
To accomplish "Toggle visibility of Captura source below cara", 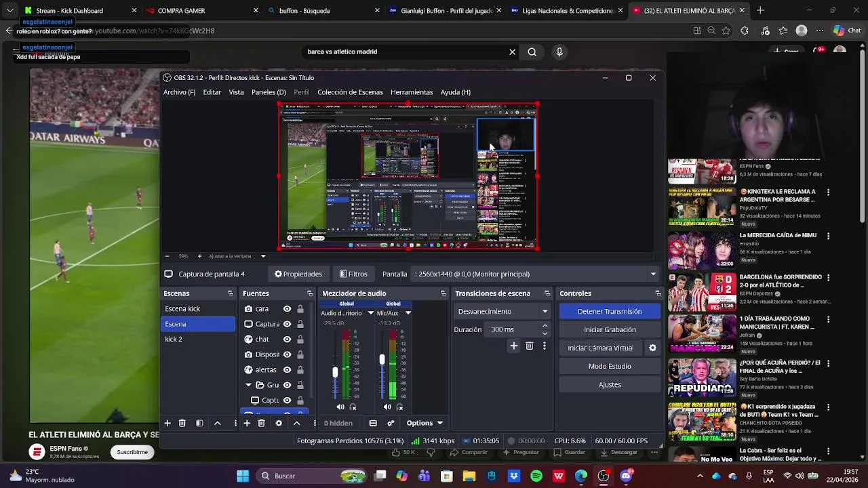I will click(288, 324).
